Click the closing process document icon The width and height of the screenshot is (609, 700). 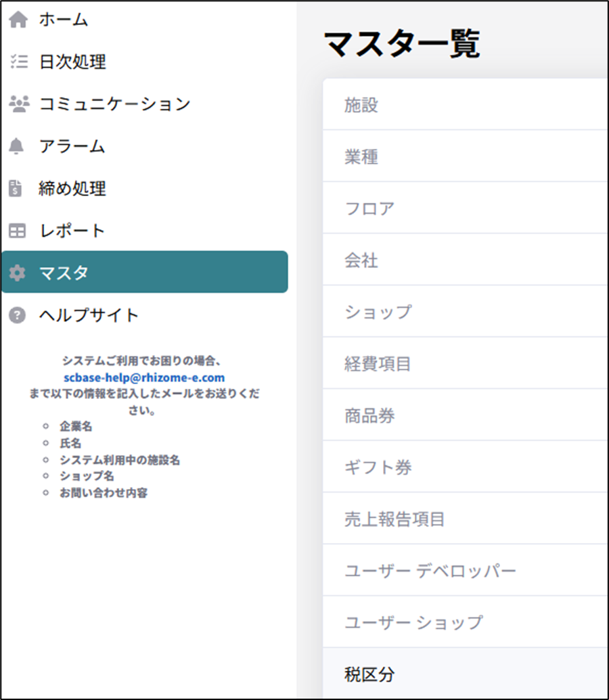coord(16,189)
